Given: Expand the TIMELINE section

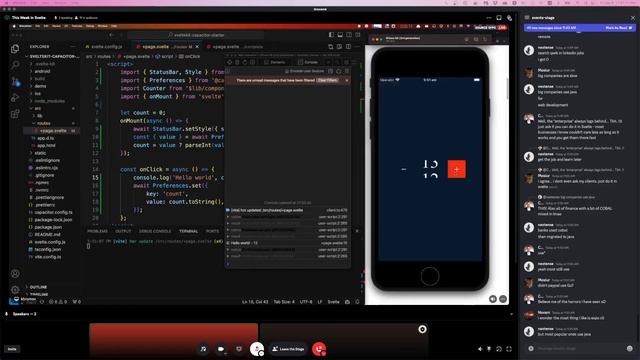Looking at the screenshot, I should pos(39,294).
